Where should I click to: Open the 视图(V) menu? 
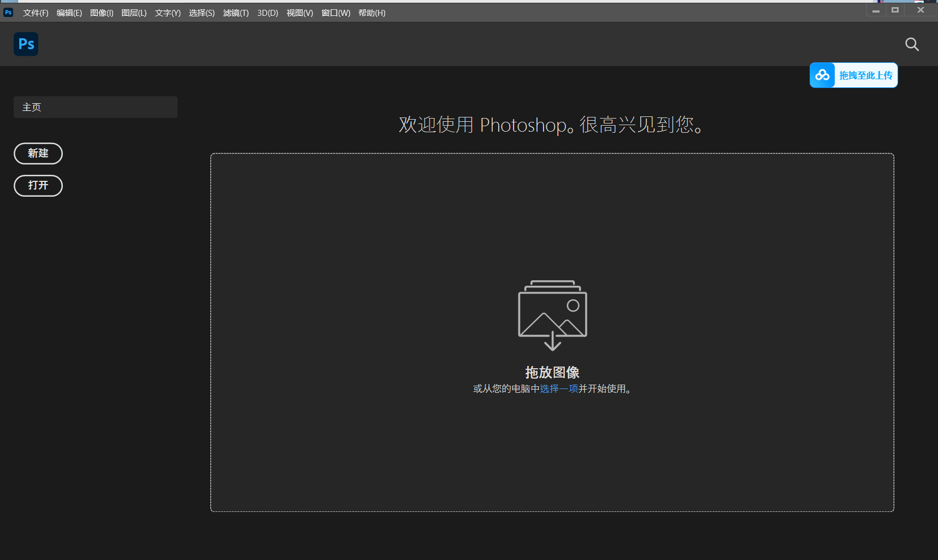point(300,13)
